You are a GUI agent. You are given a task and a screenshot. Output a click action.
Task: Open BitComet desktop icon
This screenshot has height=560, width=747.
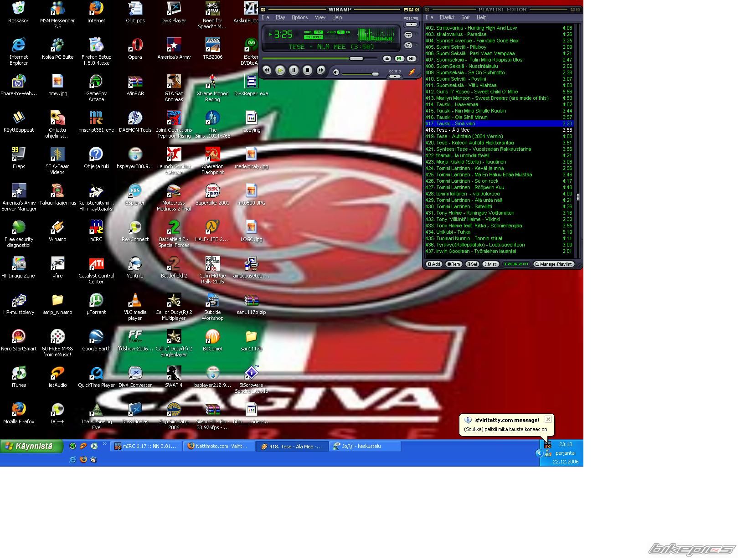click(212, 340)
